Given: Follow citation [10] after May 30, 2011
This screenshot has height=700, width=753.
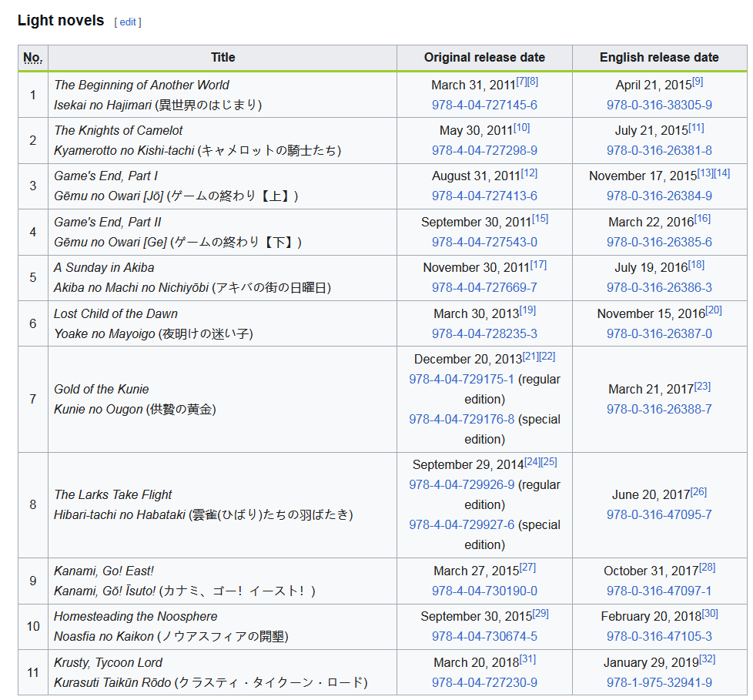Looking at the screenshot, I should click(x=521, y=127).
